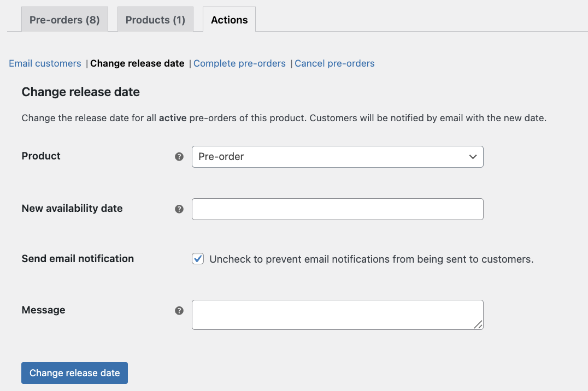
Task: Click the Cancel pre-orders link
Action: 334,63
